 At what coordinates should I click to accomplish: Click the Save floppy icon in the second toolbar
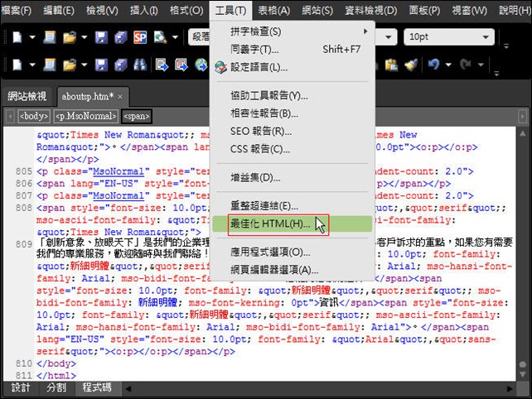101,65
